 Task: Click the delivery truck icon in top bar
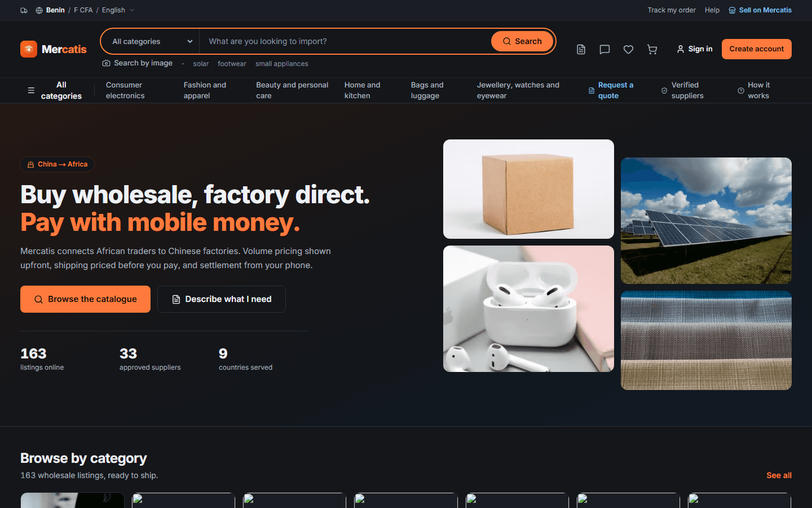click(24, 10)
